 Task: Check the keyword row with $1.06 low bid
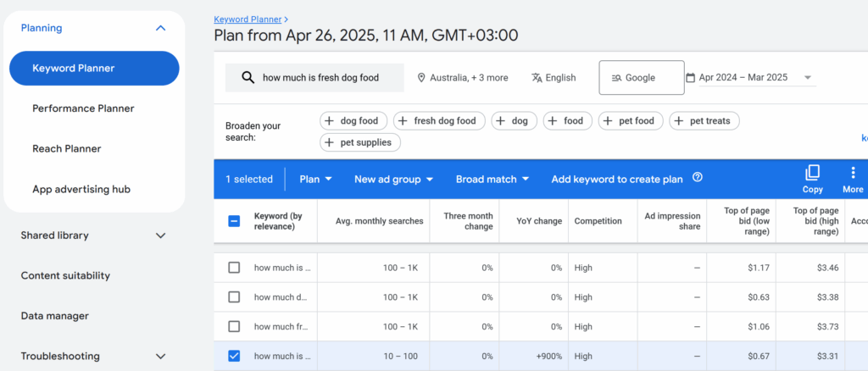[x=234, y=326]
